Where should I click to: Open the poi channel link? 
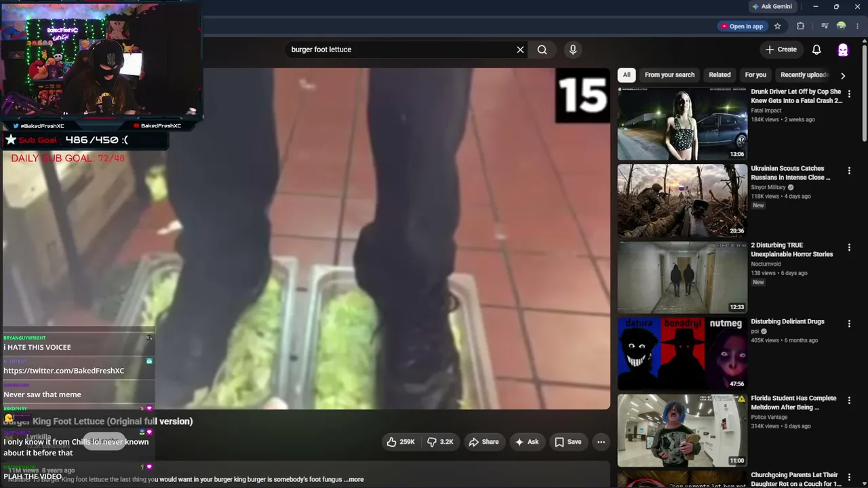coord(755,331)
